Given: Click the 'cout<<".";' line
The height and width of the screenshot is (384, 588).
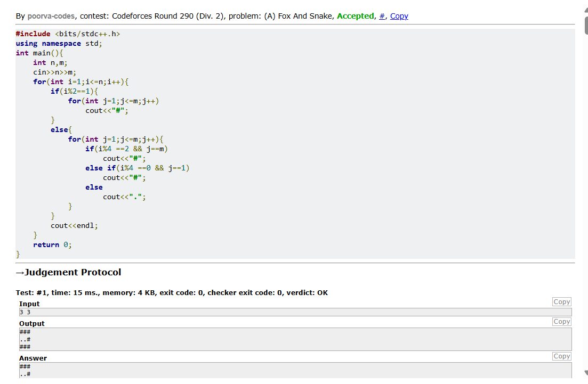Looking at the screenshot, I should point(125,197).
